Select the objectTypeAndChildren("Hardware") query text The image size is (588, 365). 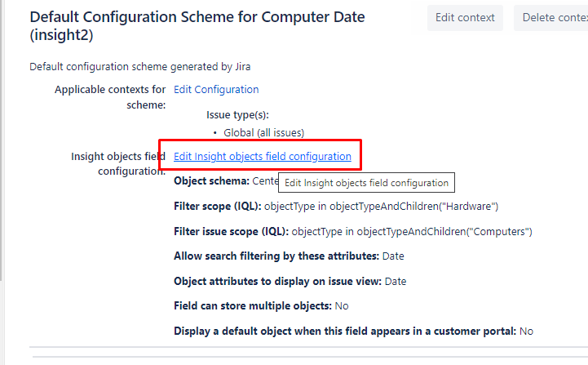click(x=382, y=206)
